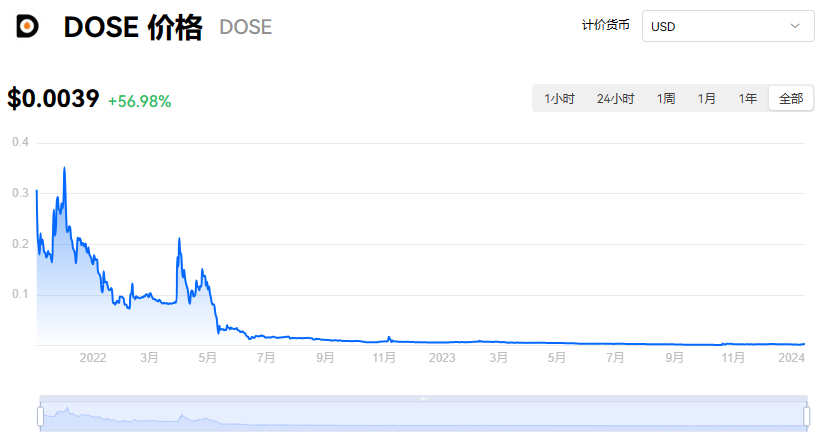This screenshot has height=445, width=822.
Task: Click the gray DOSE ticker symbol
Action: point(245,28)
